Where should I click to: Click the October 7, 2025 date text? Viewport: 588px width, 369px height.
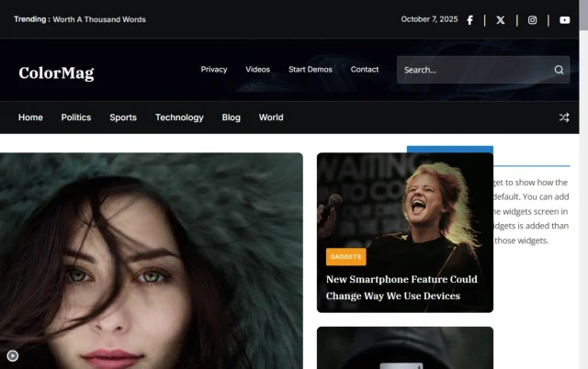[429, 19]
